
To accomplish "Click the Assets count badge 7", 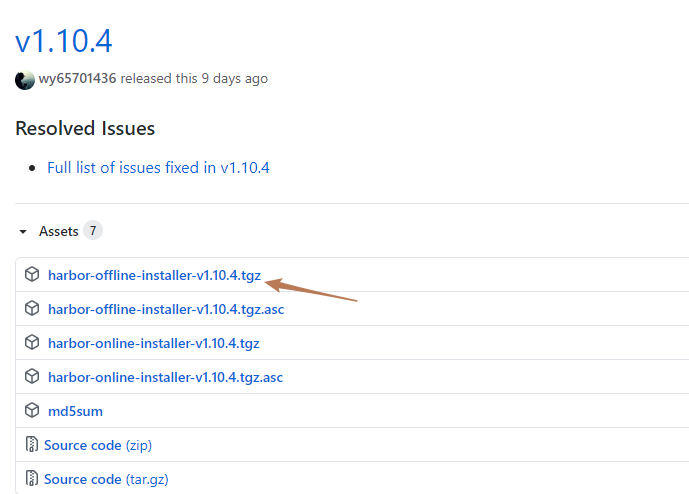I will pyautogui.click(x=93, y=230).
